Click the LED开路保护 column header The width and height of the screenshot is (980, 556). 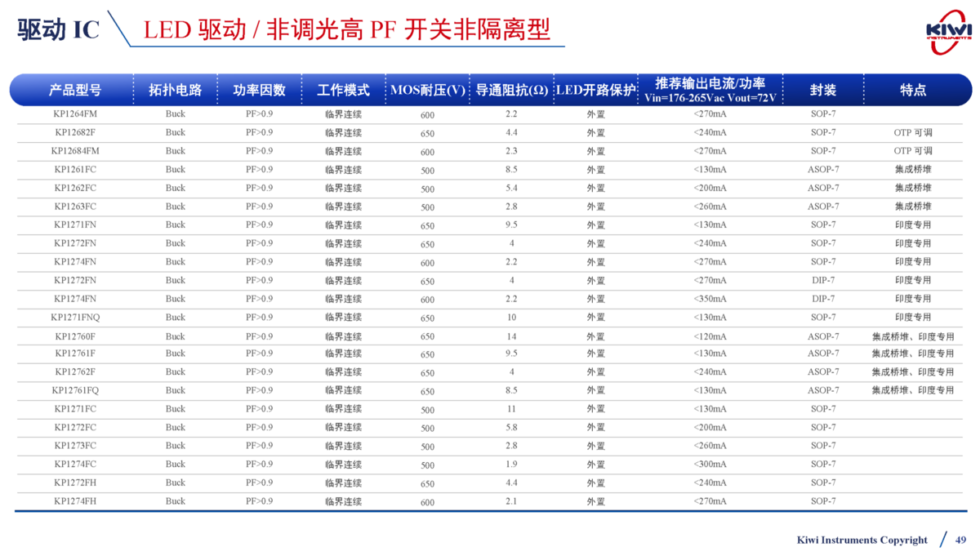[595, 90]
